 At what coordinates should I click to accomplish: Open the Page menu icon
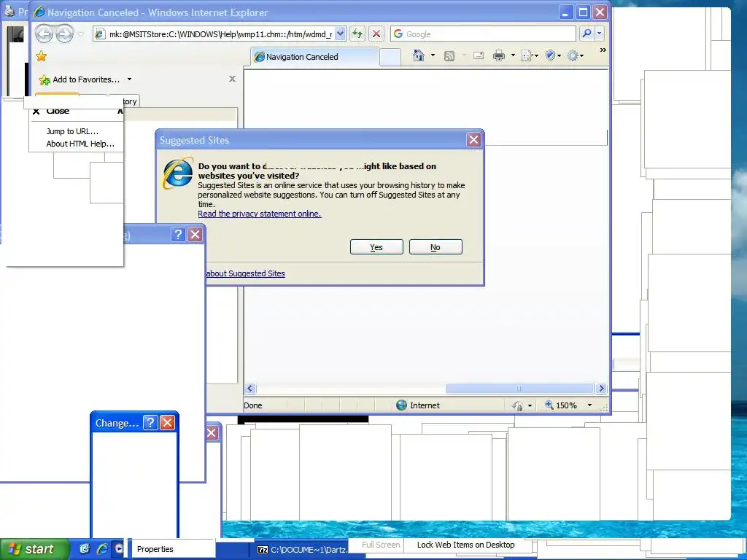[530, 55]
